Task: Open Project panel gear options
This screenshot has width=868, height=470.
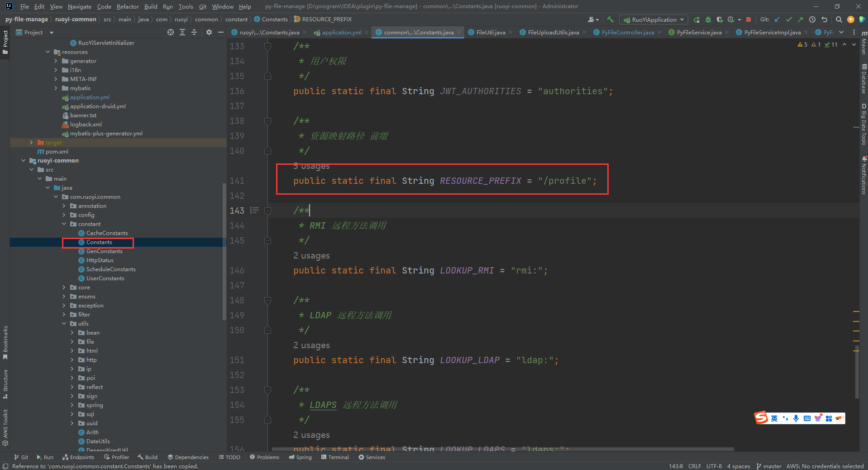Action: pyautogui.click(x=209, y=32)
